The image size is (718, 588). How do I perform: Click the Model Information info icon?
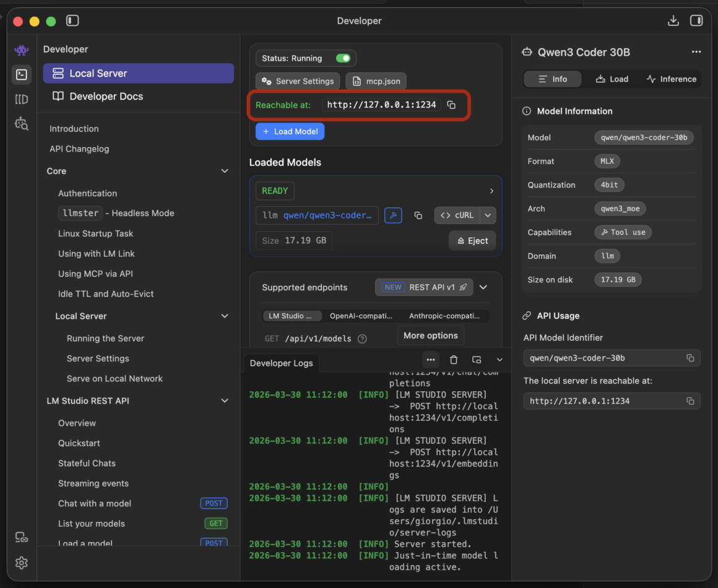point(527,111)
